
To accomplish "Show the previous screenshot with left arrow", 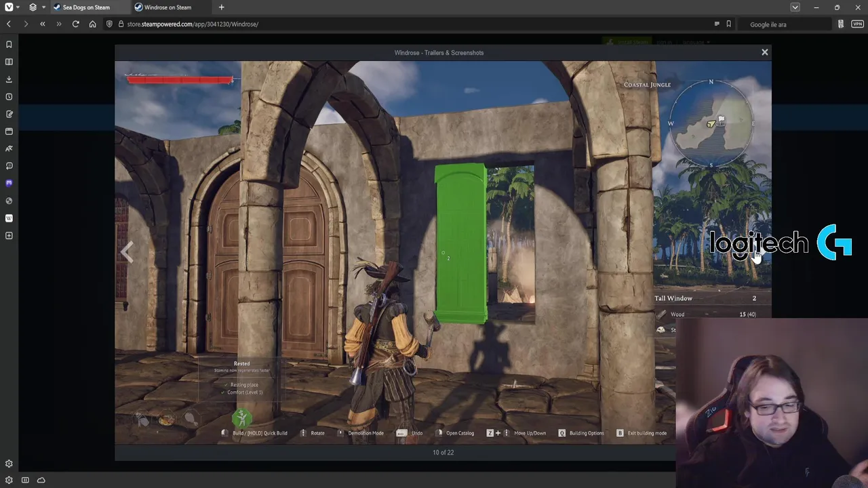I will 127,252.
